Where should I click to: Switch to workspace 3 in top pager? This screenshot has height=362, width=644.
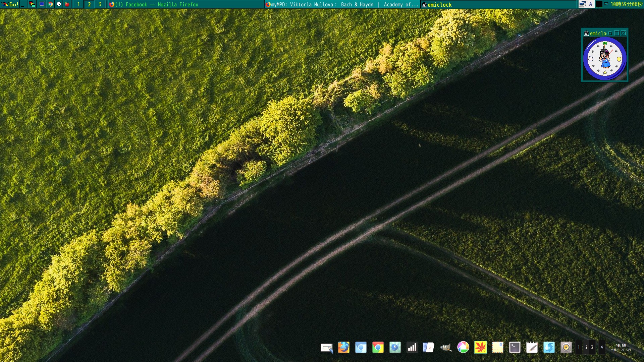[x=100, y=4]
